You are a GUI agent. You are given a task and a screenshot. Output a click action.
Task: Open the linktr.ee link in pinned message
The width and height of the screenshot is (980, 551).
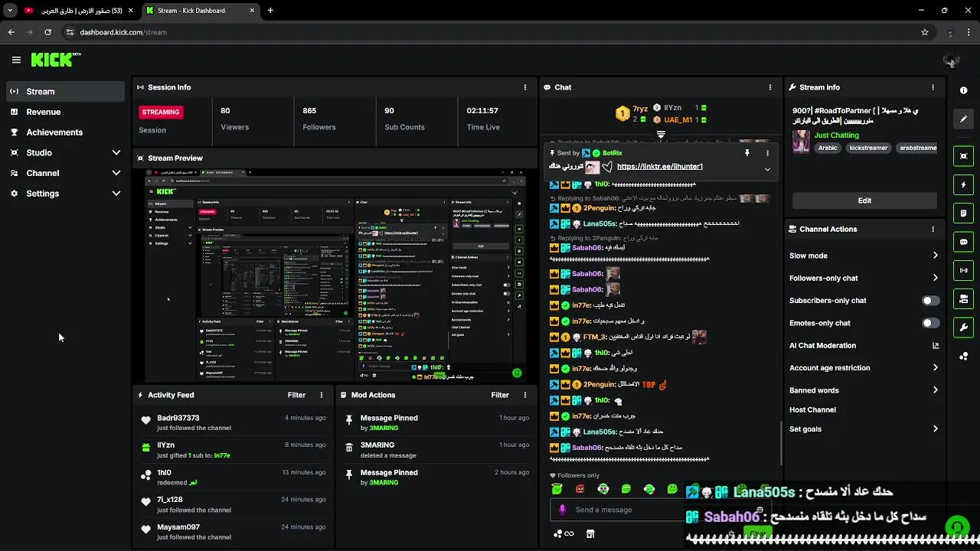click(659, 167)
